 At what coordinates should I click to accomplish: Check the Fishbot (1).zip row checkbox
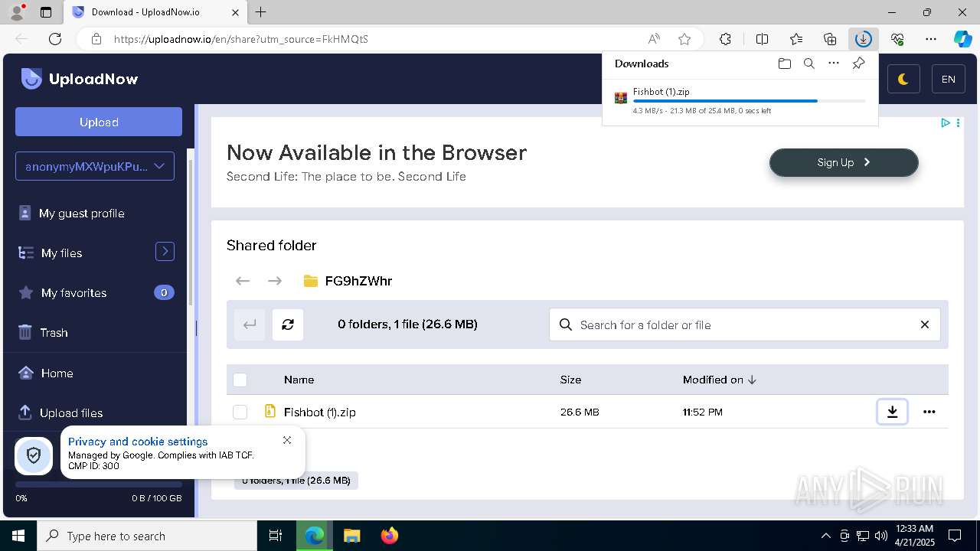click(240, 412)
